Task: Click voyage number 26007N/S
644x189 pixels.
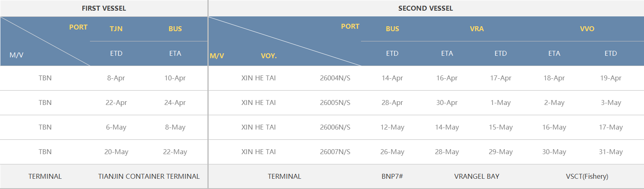Action: click(335, 152)
